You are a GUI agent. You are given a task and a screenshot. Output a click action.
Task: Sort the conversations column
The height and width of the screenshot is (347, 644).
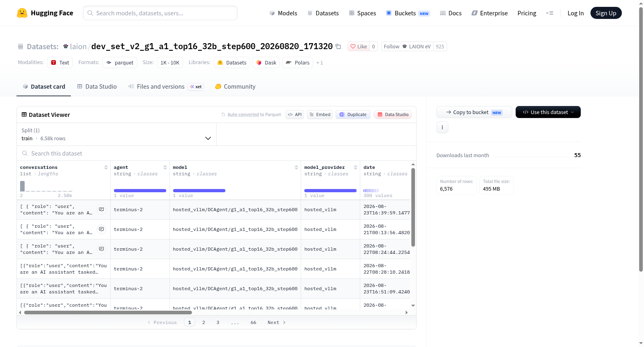(x=106, y=167)
